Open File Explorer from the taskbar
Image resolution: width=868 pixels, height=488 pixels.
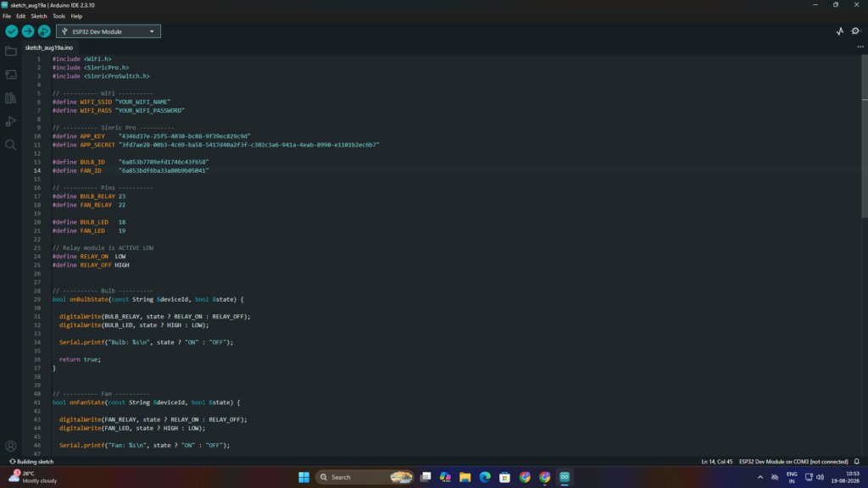point(465,478)
